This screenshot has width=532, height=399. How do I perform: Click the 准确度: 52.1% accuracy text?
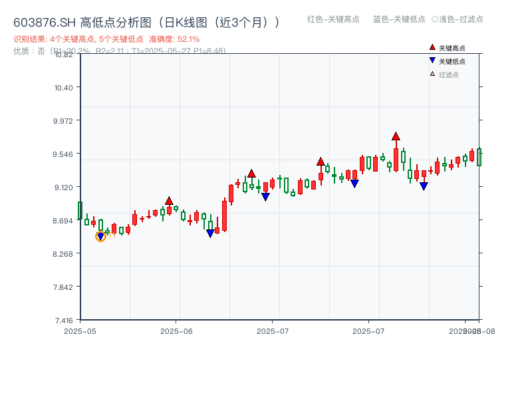tap(168, 39)
